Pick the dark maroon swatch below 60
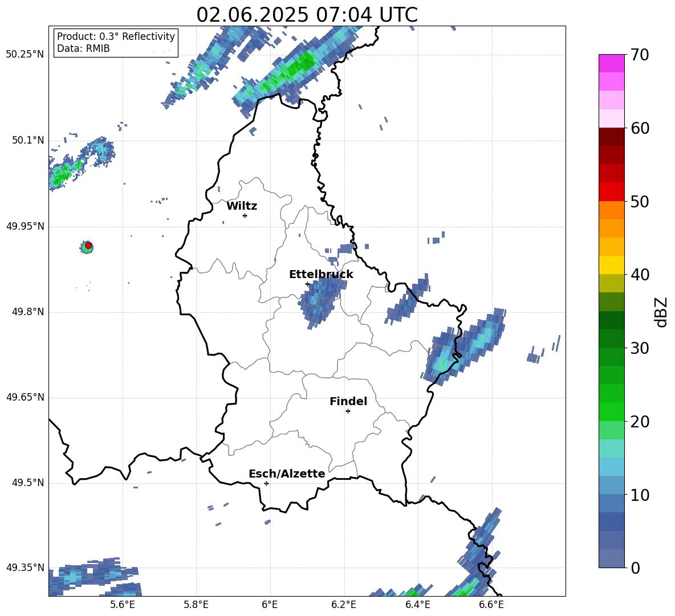This screenshot has height=616, width=675. coord(611,137)
